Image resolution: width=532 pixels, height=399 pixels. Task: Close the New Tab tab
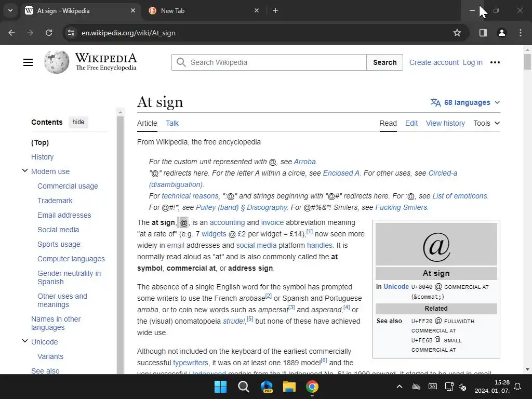coord(257,10)
